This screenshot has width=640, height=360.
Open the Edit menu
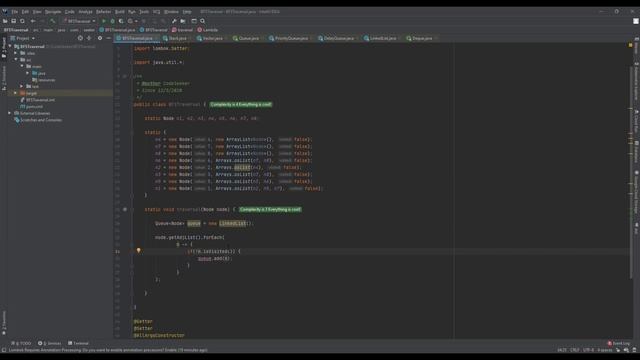click(x=25, y=12)
